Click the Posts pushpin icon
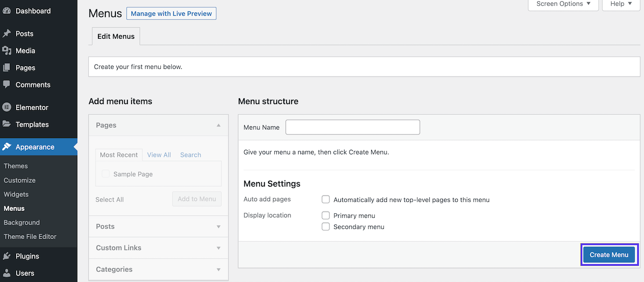644x282 pixels. pos(6,34)
